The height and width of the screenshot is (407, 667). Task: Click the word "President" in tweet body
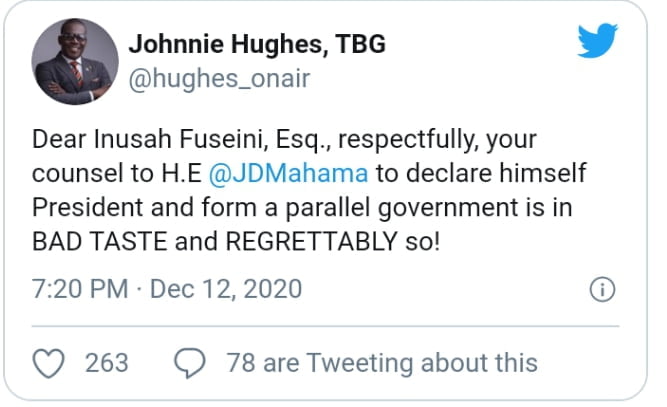click(x=88, y=208)
